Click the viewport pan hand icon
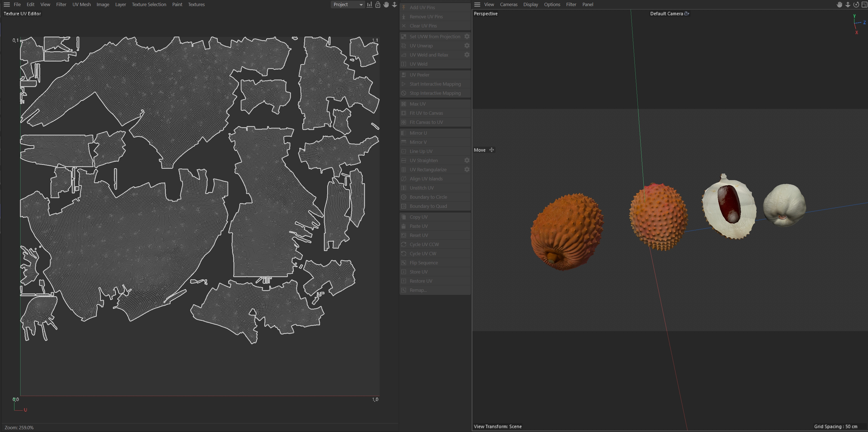Viewport: 868px width, 432px height. click(x=839, y=4)
